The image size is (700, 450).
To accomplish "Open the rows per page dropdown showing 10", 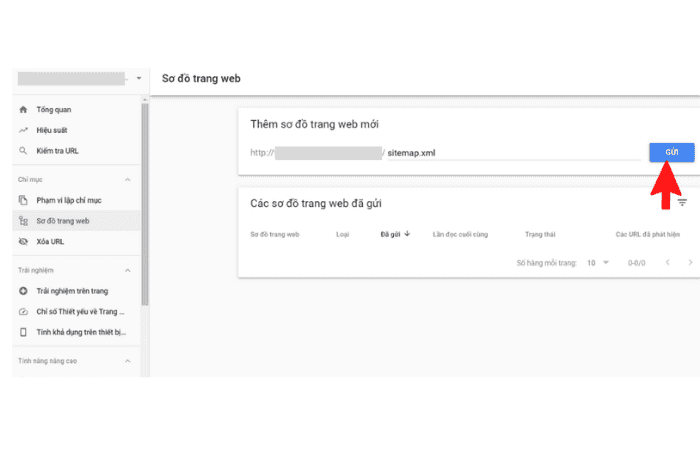I will click(598, 262).
